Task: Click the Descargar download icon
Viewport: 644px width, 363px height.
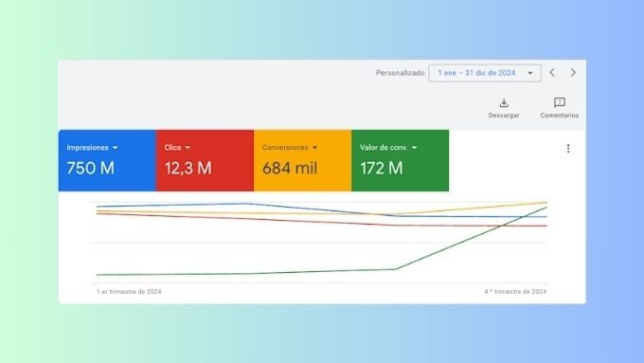Action: [x=504, y=102]
